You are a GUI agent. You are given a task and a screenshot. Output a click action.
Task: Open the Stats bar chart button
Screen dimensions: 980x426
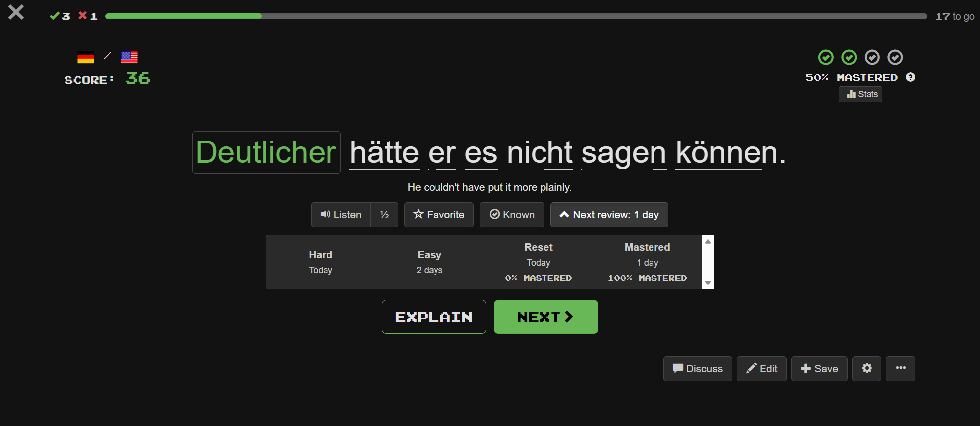(861, 94)
